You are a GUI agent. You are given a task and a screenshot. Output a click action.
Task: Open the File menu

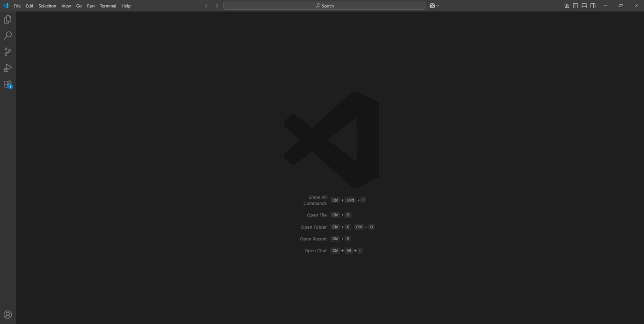click(x=17, y=6)
